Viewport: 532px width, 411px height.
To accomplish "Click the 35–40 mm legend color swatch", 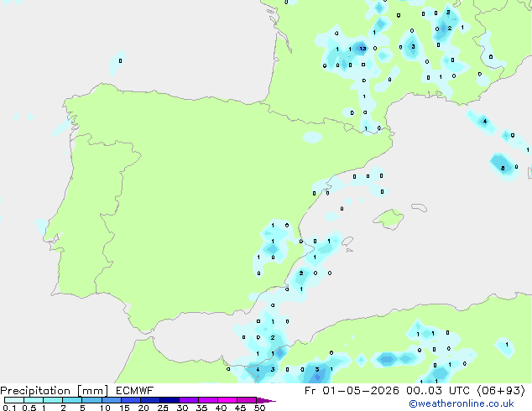I will [x=208, y=400].
